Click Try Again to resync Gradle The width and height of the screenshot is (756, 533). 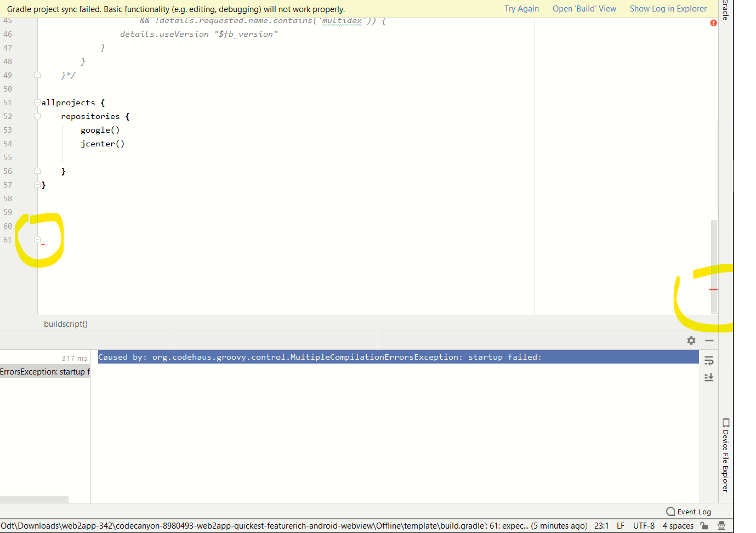[x=521, y=9]
